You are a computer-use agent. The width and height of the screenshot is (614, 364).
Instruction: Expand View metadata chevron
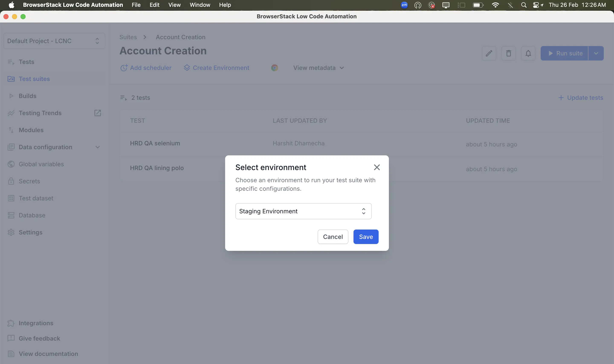[342, 68]
